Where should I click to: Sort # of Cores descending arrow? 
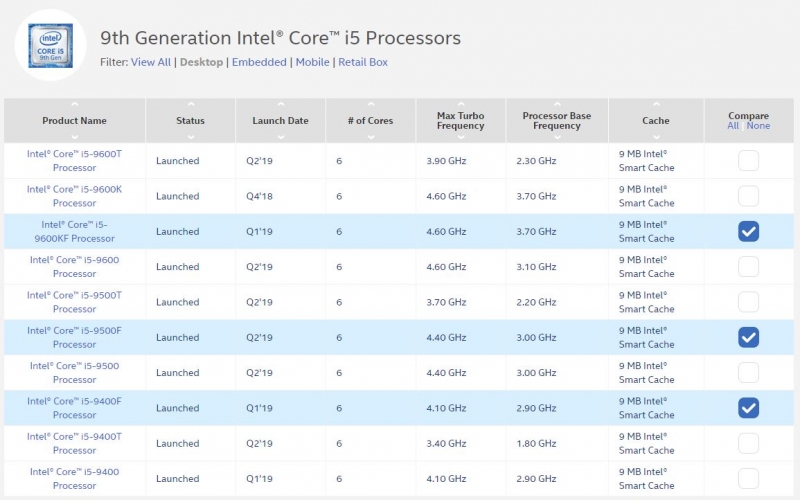coord(371,137)
